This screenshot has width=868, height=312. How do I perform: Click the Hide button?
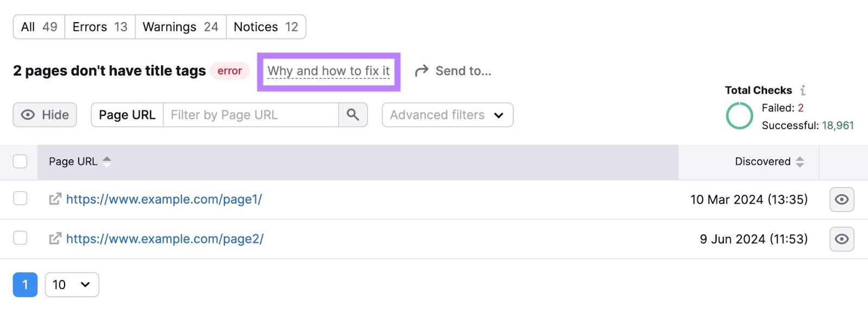tap(44, 115)
